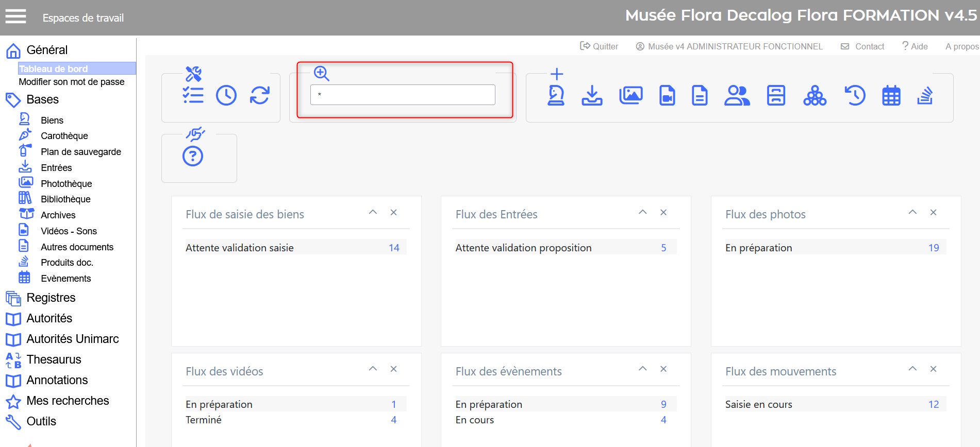980x447 pixels.
Task: Open the 14 Attente validation saisie count
Action: [394, 248]
